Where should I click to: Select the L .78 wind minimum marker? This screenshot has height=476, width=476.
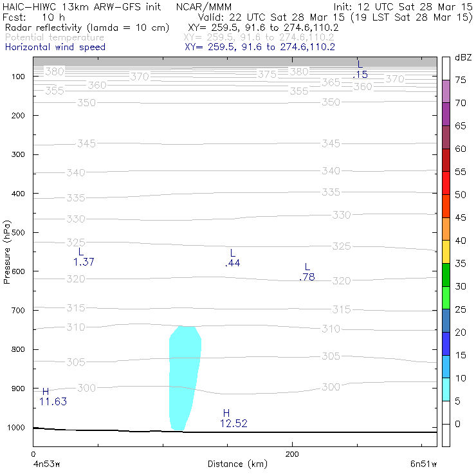point(307,272)
